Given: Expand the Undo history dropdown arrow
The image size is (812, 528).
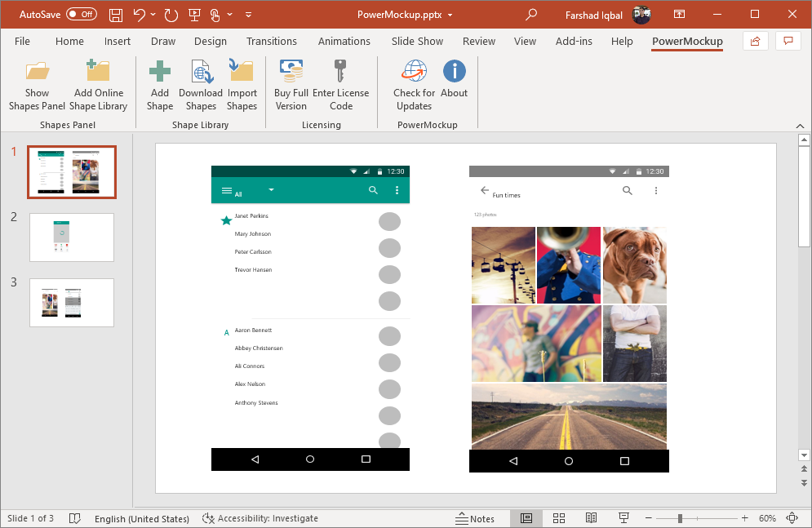Looking at the screenshot, I should (153, 15).
